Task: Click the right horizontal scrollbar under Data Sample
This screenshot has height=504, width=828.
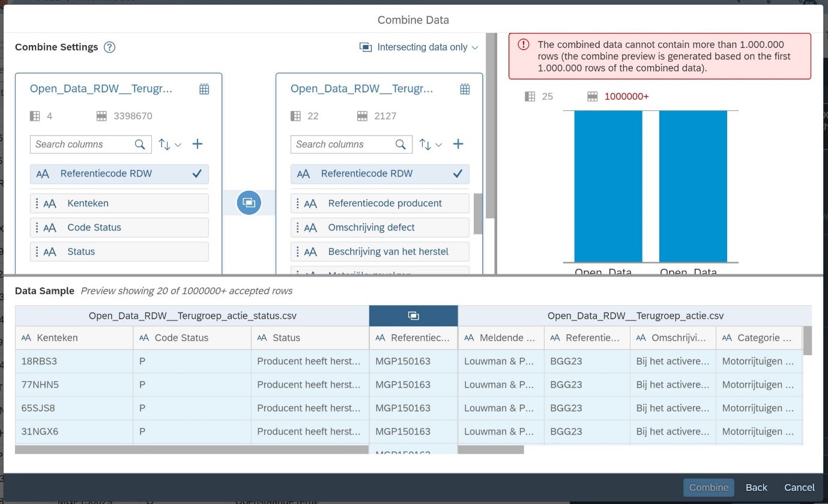Action: click(x=491, y=449)
